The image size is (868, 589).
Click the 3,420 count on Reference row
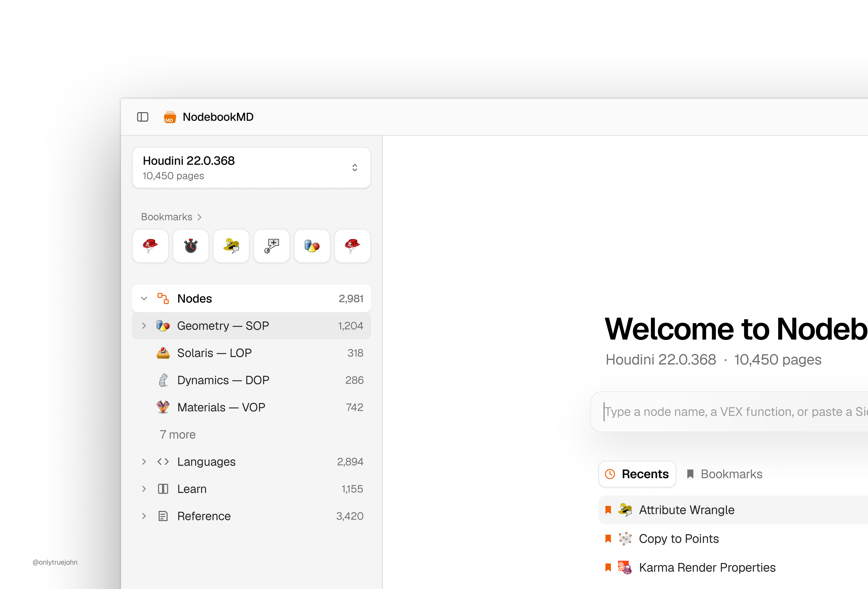tap(350, 516)
